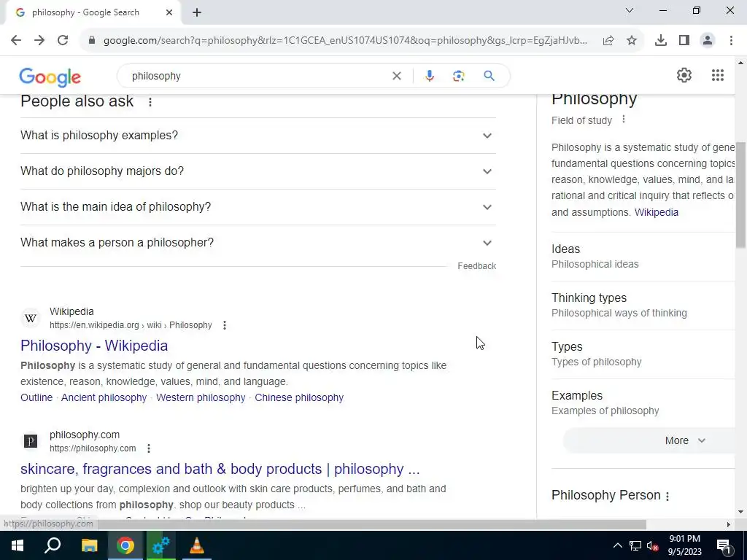This screenshot has height=560, width=747.
Task: Open the Chrome three-dot menu
Action: tap(731, 41)
